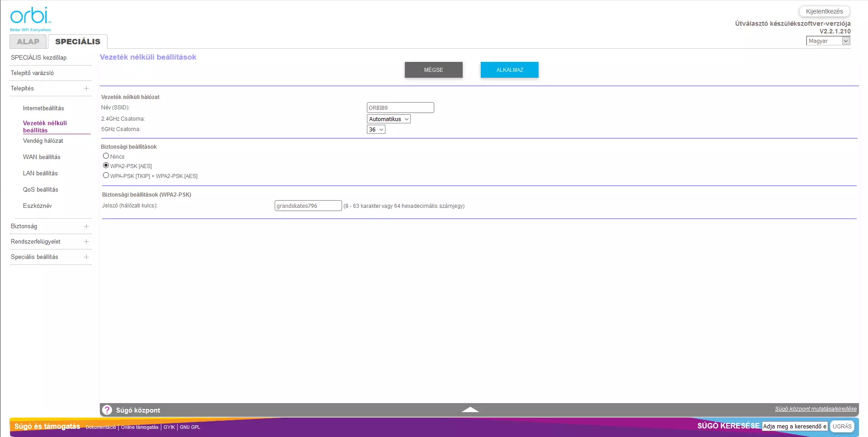Select the WPA2-PSK [AES] radio button
The height and width of the screenshot is (437, 868).
click(x=106, y=165)
